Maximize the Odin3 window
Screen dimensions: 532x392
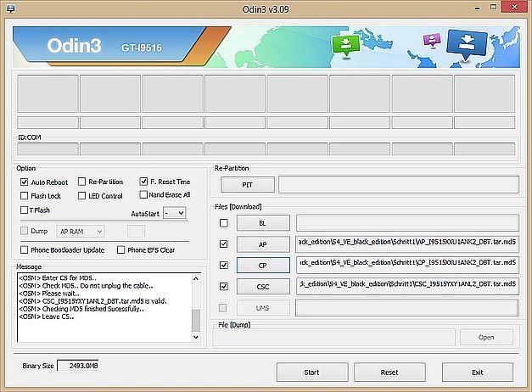(x=493, y=8)
